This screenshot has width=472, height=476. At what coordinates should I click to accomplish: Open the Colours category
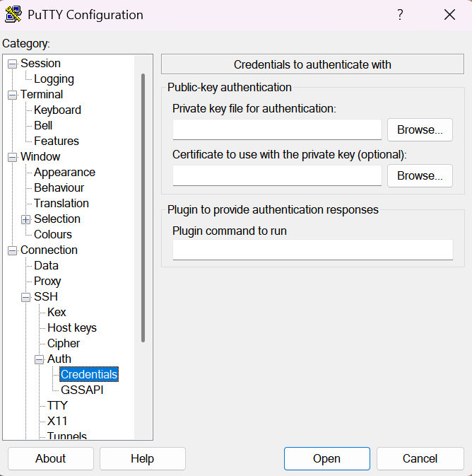[x=53, y=234]
